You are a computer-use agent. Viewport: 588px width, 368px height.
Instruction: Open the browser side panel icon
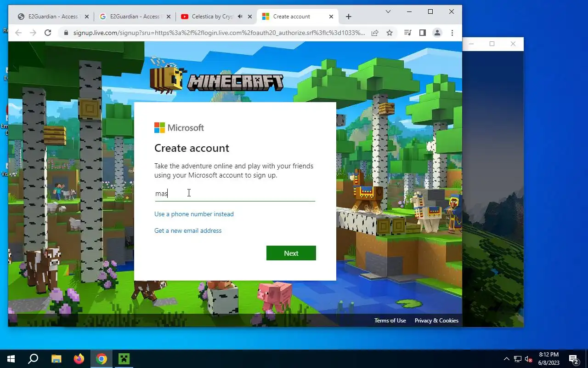tap(423, 33)
